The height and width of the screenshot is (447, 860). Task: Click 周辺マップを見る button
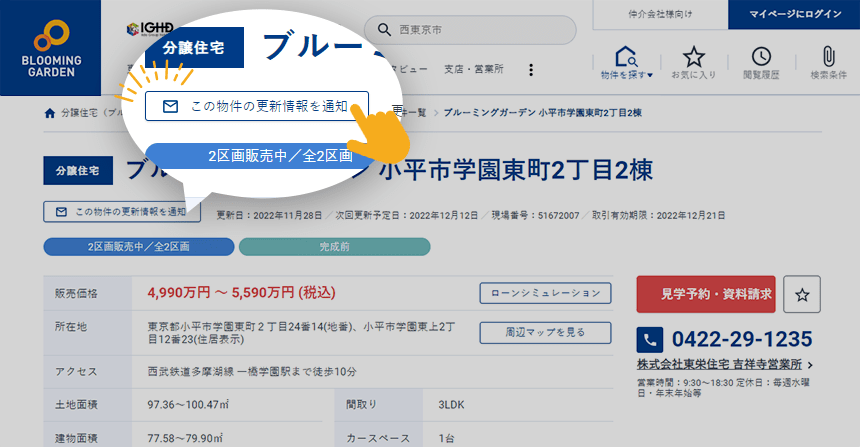coord(545,331)
